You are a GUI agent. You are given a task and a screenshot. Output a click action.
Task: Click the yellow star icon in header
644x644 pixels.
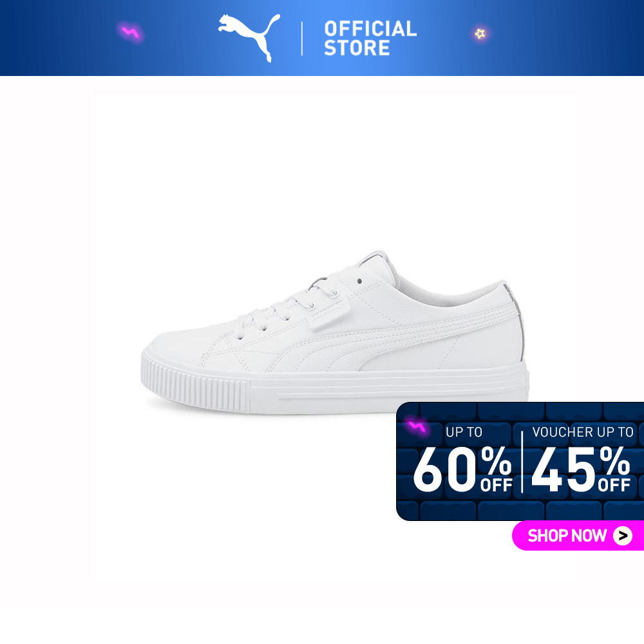(480, 33)
